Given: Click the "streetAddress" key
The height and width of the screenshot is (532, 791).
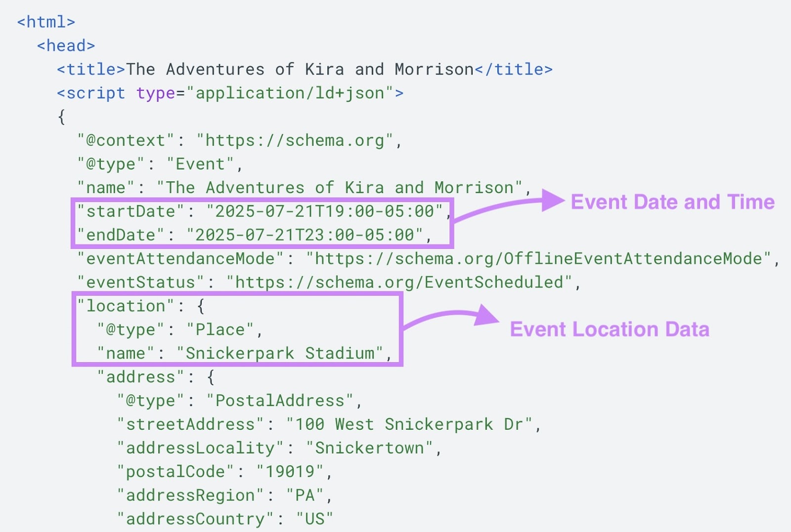Looking at the screenshot, I should click(x=190, y=425).
